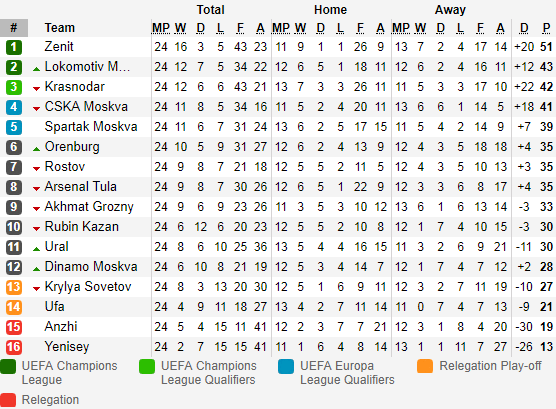Click the red position 16 badge
This screenshot has width=556, height=409.
(14, 347)
